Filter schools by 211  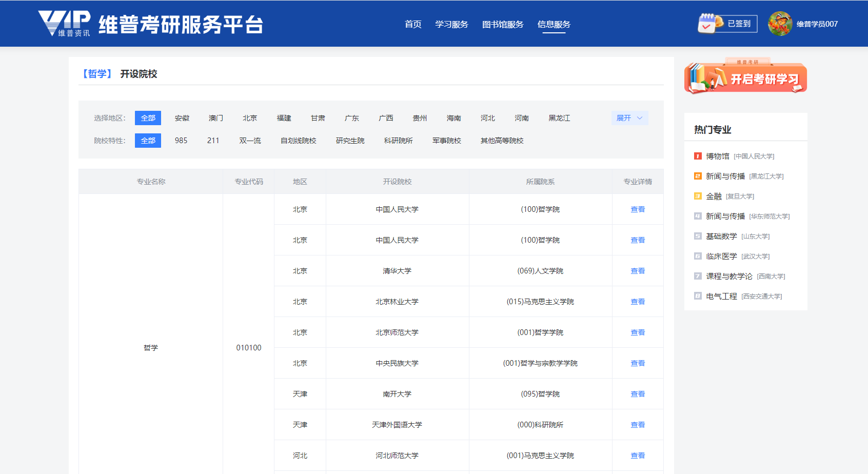(213, 141)
